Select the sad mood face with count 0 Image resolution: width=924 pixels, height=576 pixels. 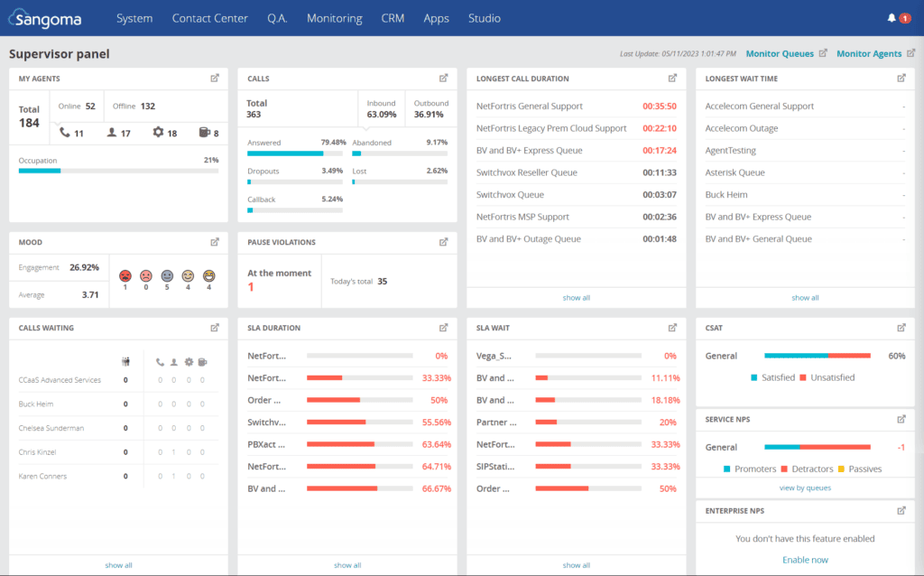click(146, 276)
